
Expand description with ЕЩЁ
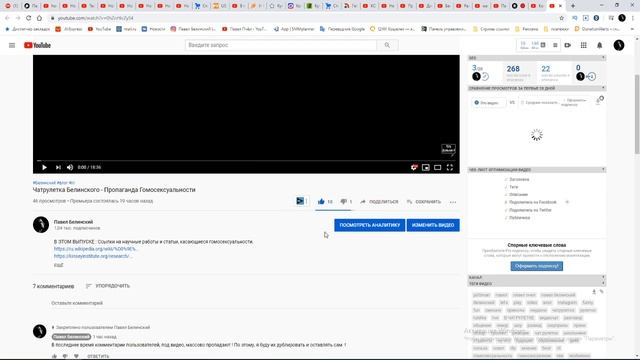click(59, 265)
